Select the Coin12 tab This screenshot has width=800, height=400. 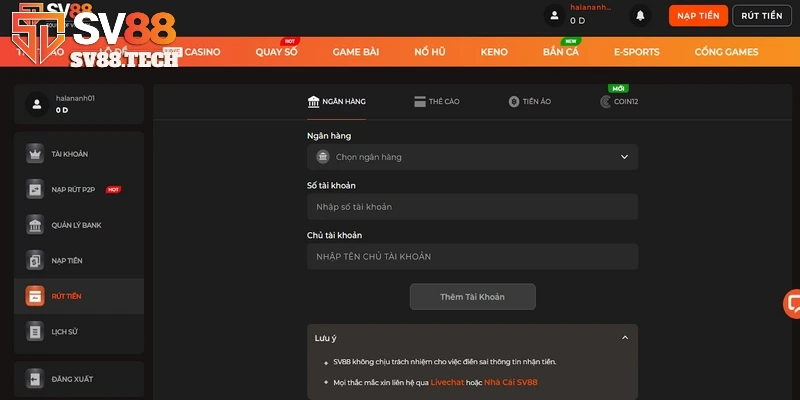(619, 101)
